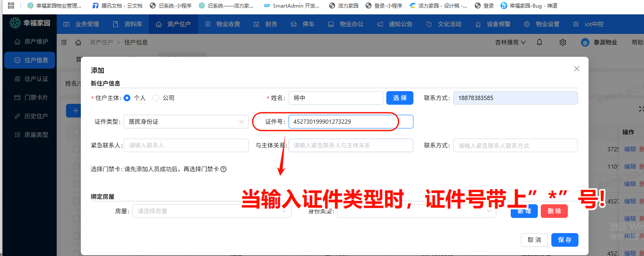This screenshot has width=644, height=256.
Task: Select the 公司 radio button
Action: coord(156,98)
